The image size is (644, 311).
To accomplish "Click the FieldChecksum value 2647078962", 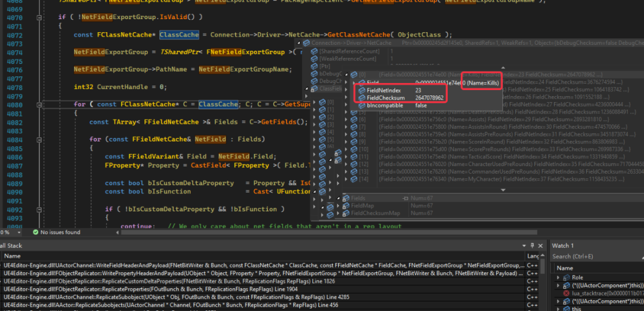I will [429, 98].
